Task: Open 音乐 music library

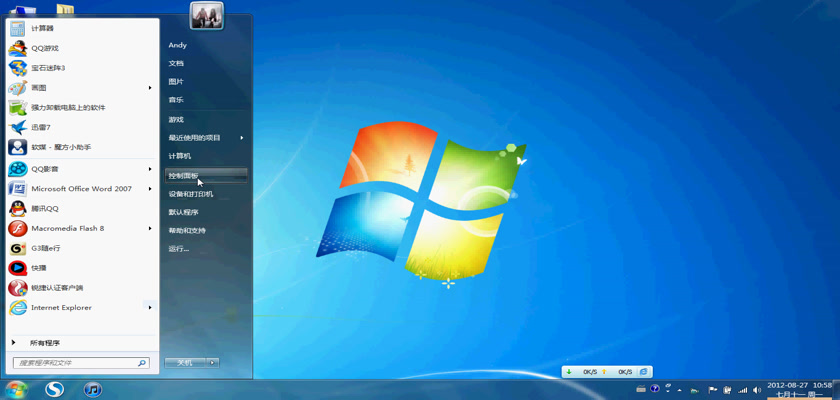Action: tap(176, 100)
